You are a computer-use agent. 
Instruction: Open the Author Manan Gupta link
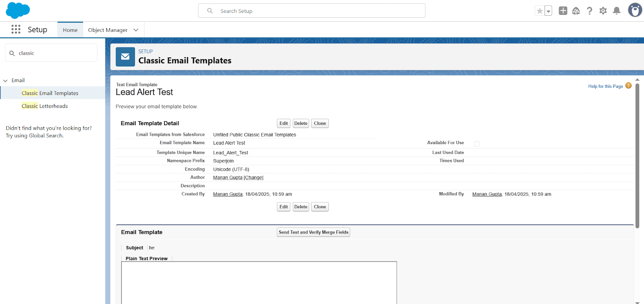tap(228, 178)
